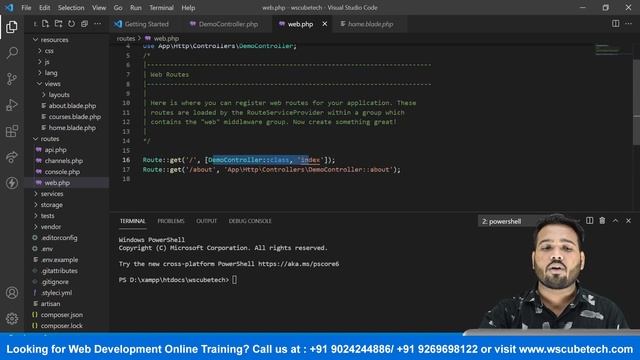Image resolution: width=640 pixels, height=360 pixels.
Task: Open channels.php file
Action: (x=64, y=161)
